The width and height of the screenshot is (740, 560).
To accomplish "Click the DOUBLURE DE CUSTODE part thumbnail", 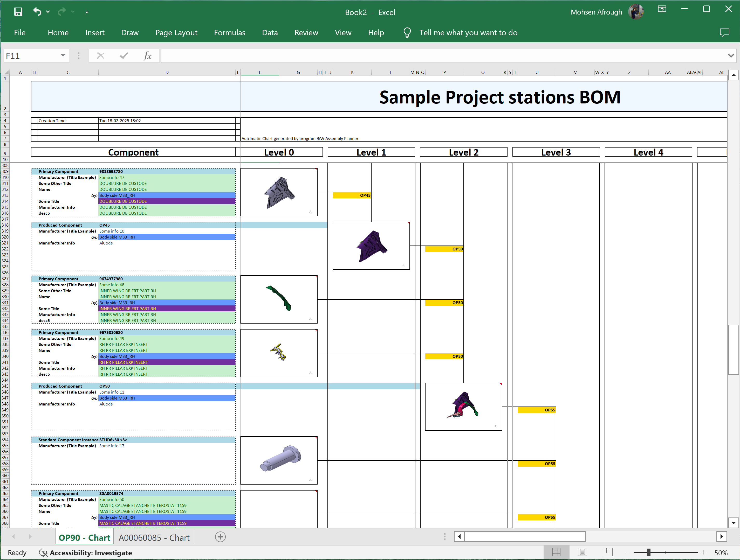I will coord(279,192).
